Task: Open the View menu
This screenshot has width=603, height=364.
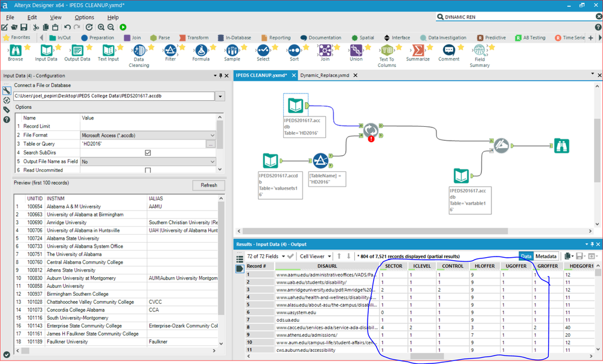Action: point(56,18)
